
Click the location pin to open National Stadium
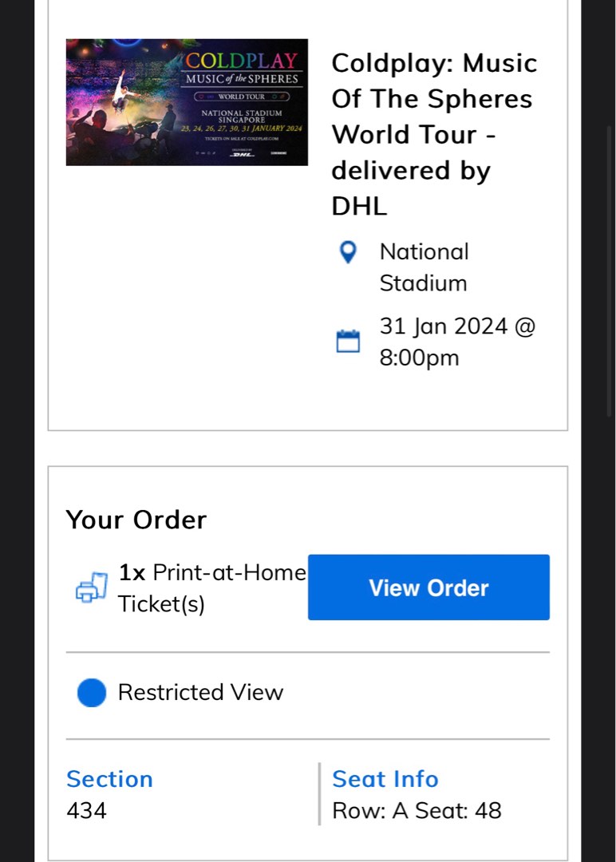348,252
